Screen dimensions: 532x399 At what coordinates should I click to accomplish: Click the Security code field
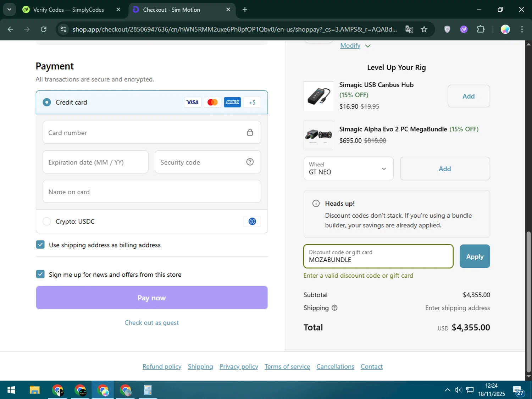208,162
